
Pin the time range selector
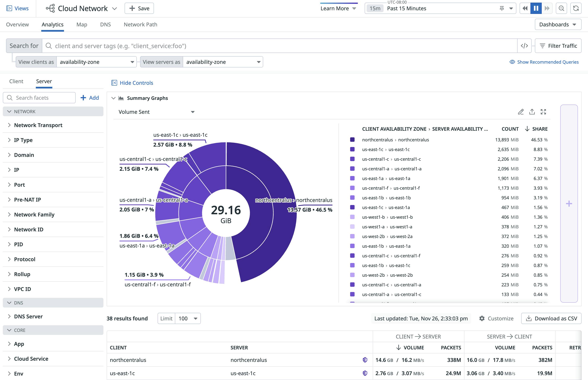coord(502,8)
